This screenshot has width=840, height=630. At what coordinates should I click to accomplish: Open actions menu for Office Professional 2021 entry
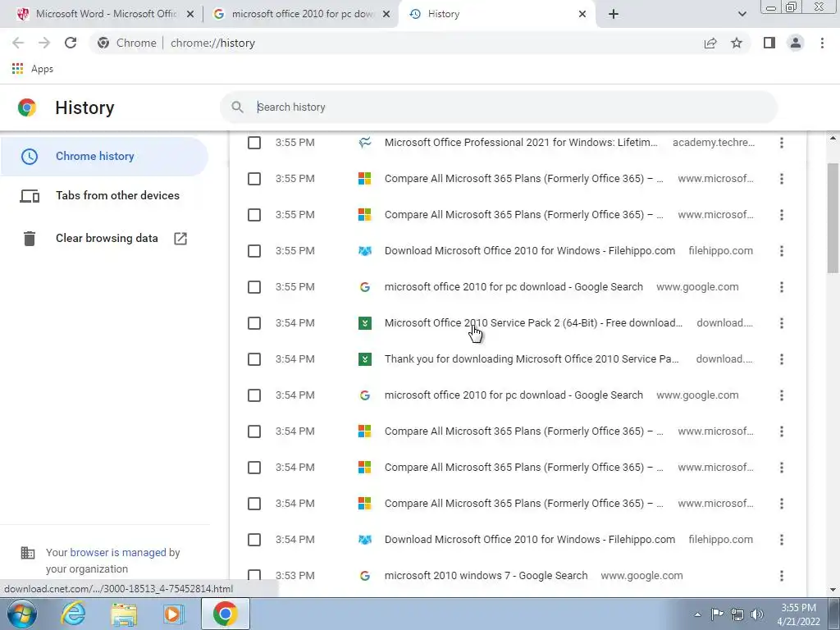782,143
